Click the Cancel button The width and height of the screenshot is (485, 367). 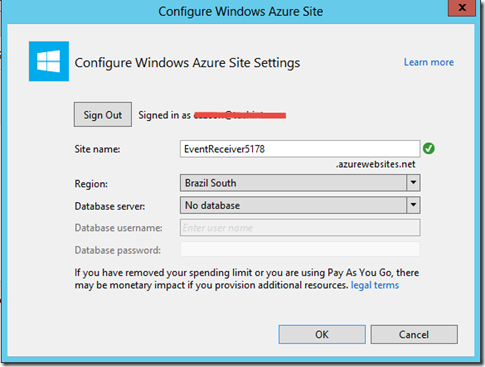(x=414, y=334)
